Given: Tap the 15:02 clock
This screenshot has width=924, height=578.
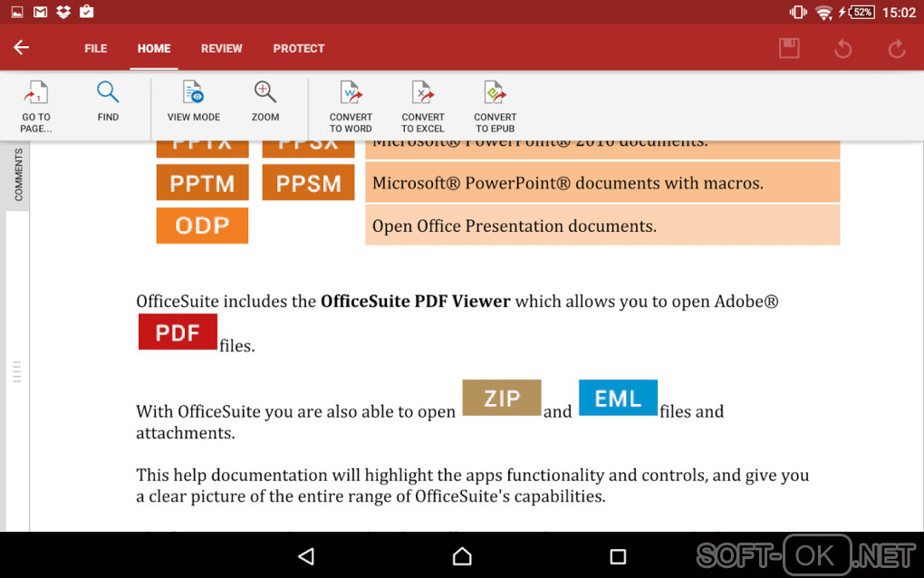Looking at the screenshot, I should pos(900,13).
